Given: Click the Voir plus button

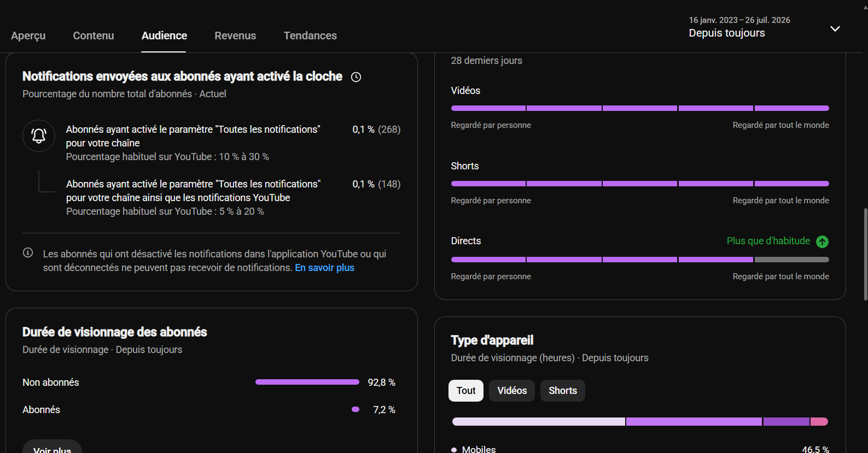Looking at the screenshot, I should (x=52, y=448).
